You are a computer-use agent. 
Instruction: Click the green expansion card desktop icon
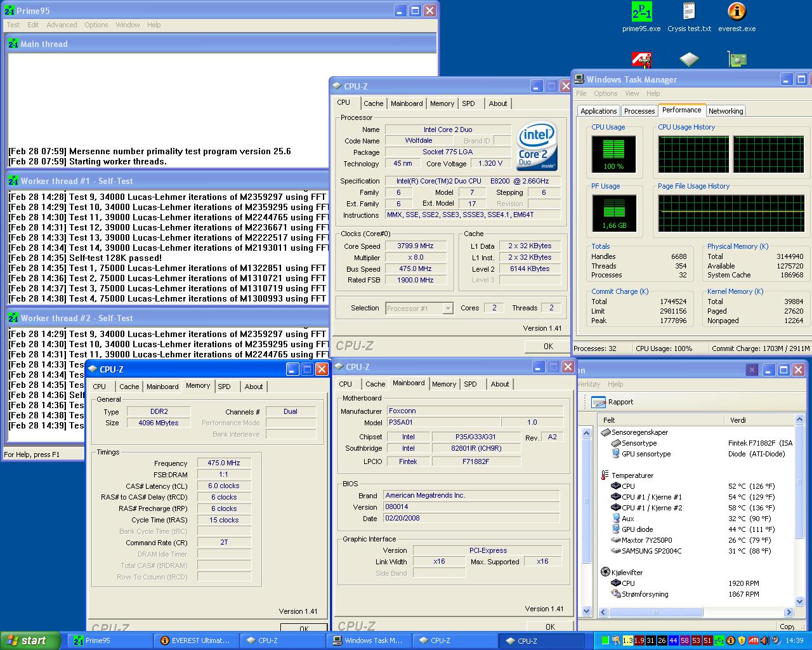click(x=737, y=60)
